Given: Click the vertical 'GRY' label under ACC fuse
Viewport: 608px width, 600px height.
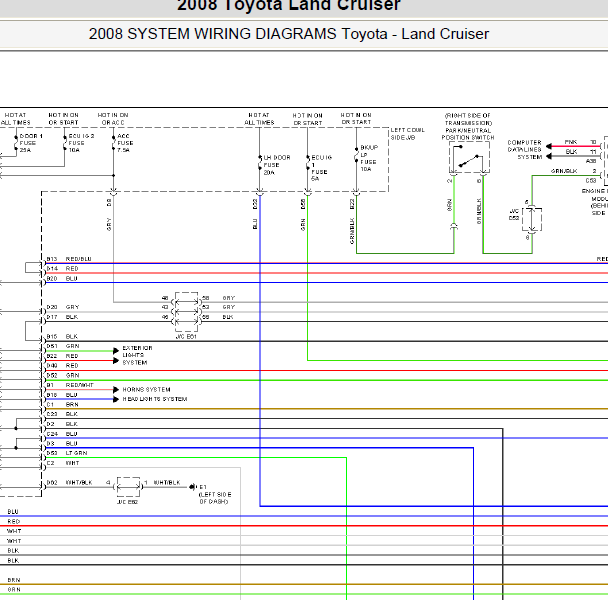Looking at the screenshot, I should [x=109, y=225].
